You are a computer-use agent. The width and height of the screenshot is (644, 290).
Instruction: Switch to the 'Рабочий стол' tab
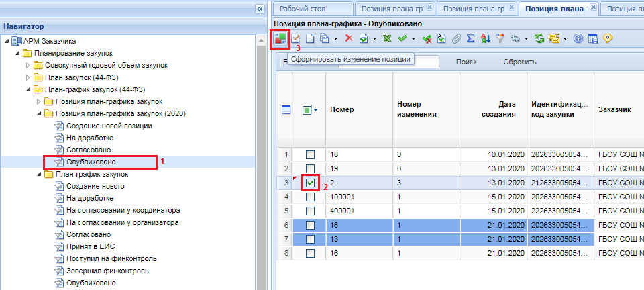[303, 9]
